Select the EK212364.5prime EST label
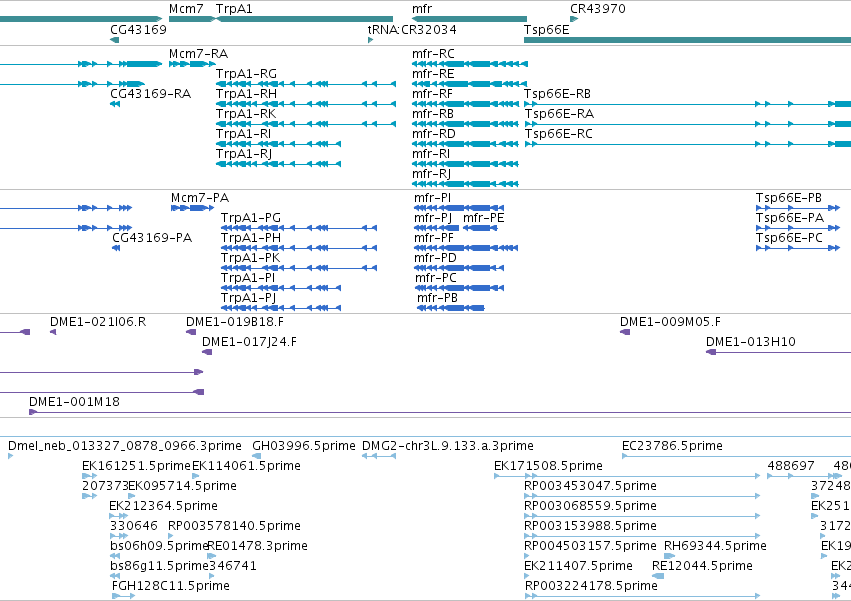Image resolution: width=851 pixels, height=601 pixels. click(163, 506)
